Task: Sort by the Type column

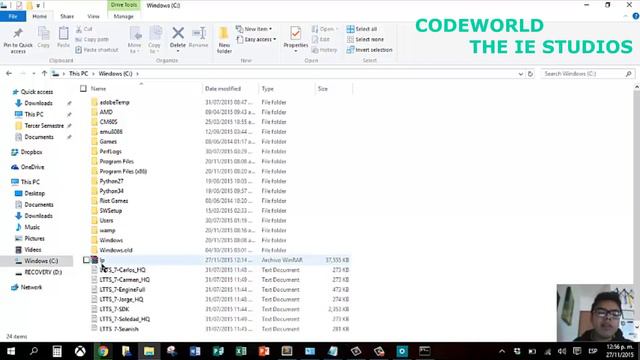Action: pyautogui.click(x=268, y=89)
